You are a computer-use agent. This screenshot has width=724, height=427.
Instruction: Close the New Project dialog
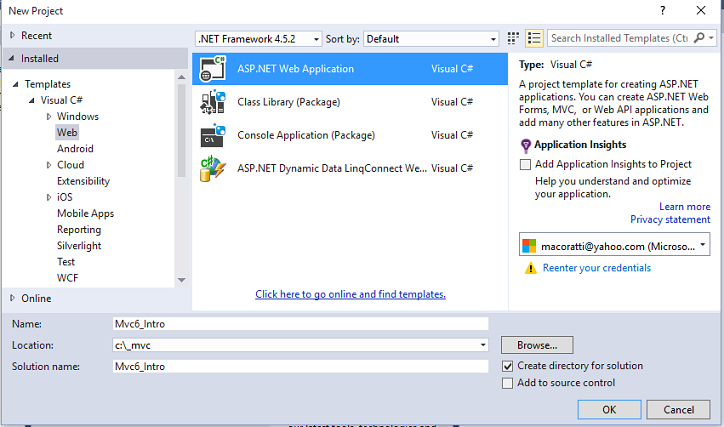click(x=701, y=10)
